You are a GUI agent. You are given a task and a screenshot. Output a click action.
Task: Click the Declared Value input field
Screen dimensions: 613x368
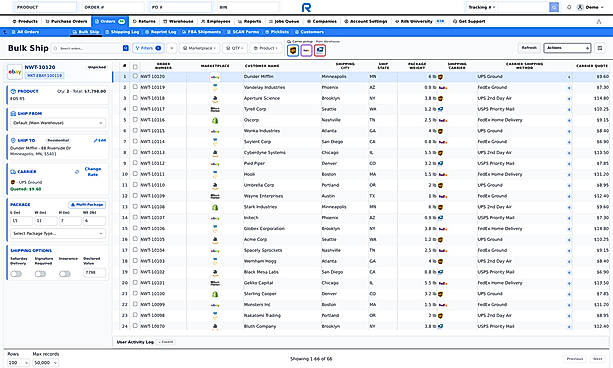tap(94, 272)
